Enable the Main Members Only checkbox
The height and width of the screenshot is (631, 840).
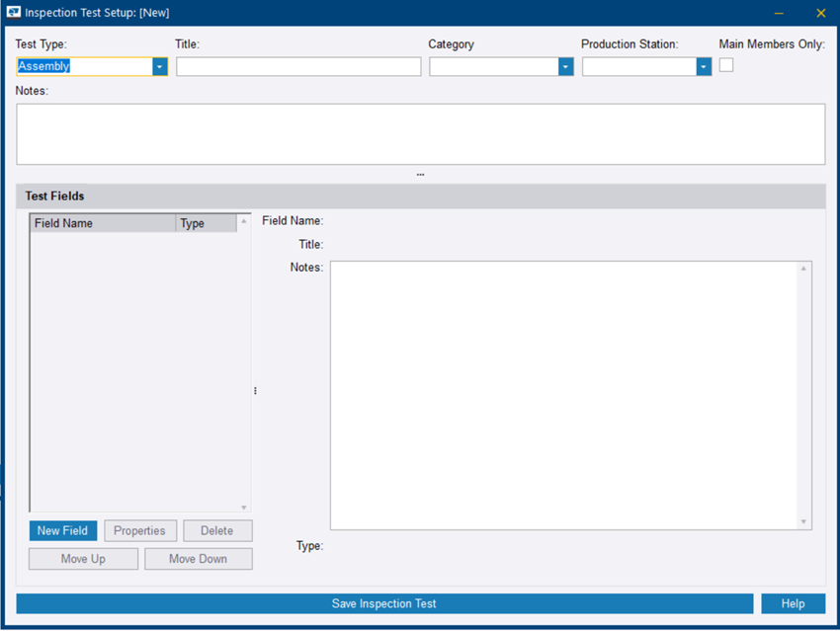[x=726, y=65]
